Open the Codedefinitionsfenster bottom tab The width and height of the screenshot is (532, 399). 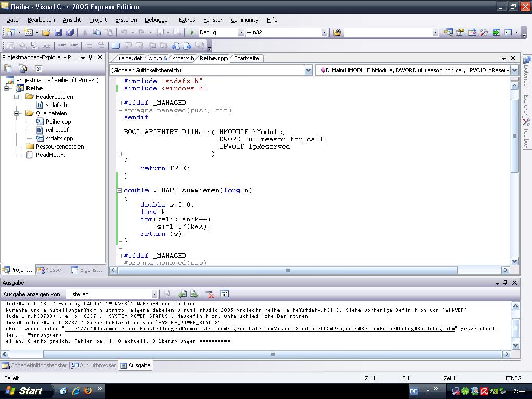(x=35, y=365)
